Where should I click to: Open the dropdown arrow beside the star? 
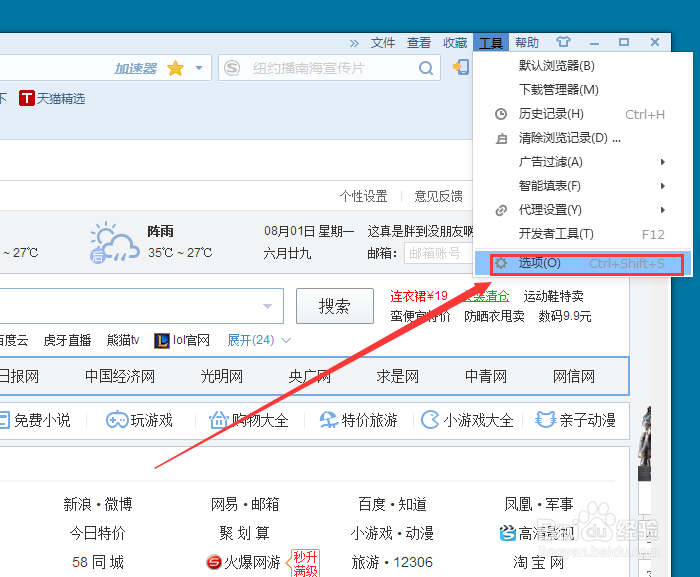click(199, 68)
